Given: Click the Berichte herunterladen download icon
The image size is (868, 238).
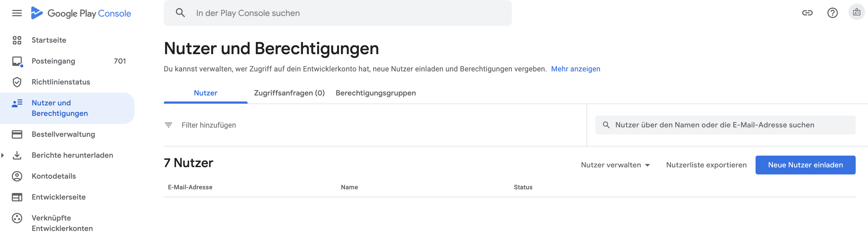Looking at the screenshot, I should point(17,155).
